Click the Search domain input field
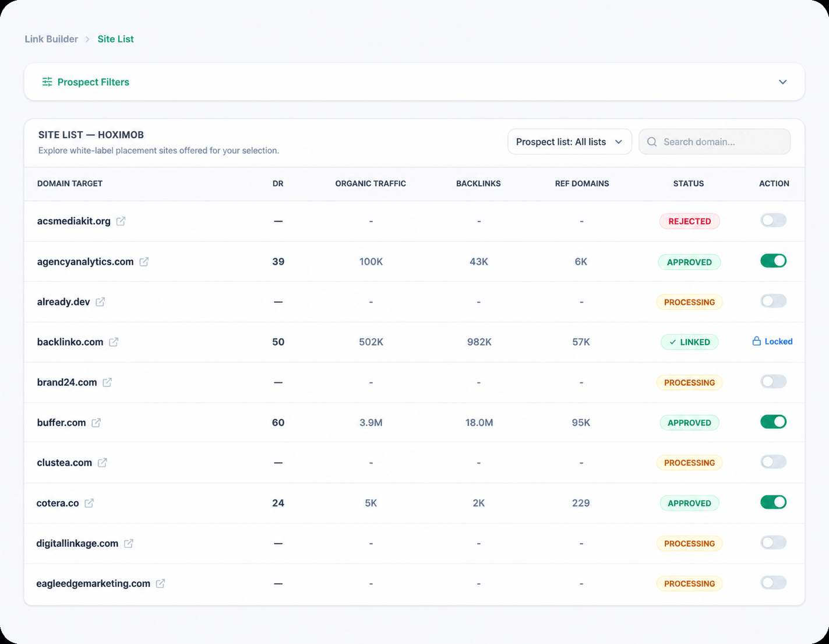Screen dimensions: 829x644 tap(714, 142)
